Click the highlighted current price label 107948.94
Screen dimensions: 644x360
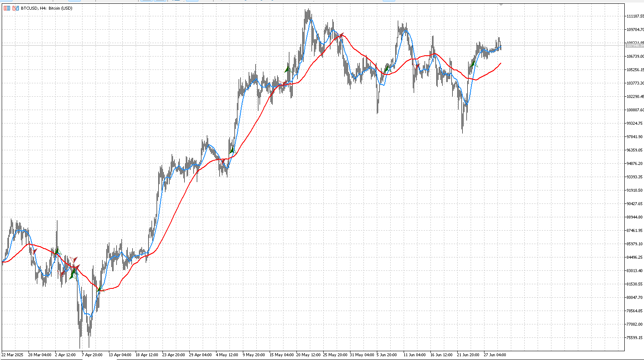(x=634, y=46)
